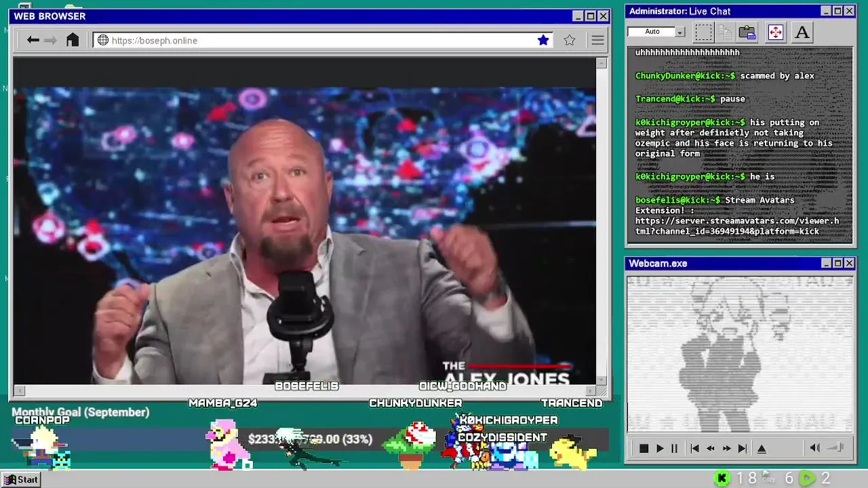Toggle the filled blue bookmark star

(543, 40)
